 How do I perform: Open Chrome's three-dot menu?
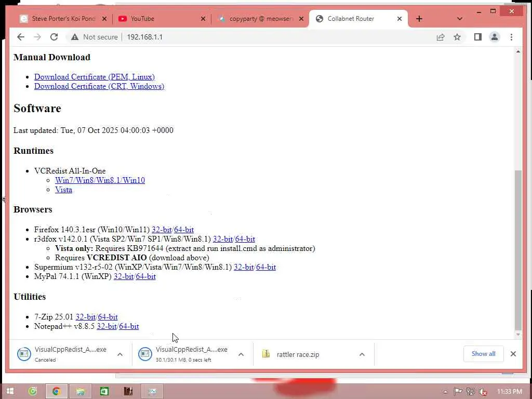tap(511, 37)
